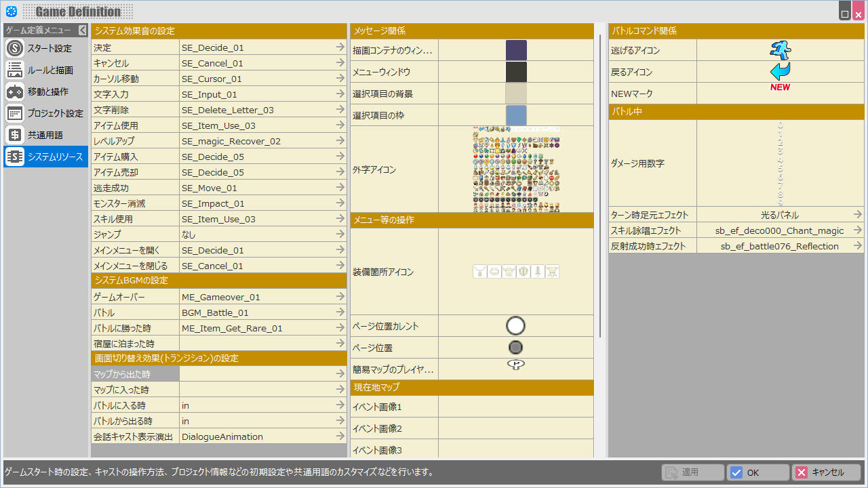The height and width of the screenshot is (488, 868).
Task: Select システムリソース menu item
Action: (45, 157)
